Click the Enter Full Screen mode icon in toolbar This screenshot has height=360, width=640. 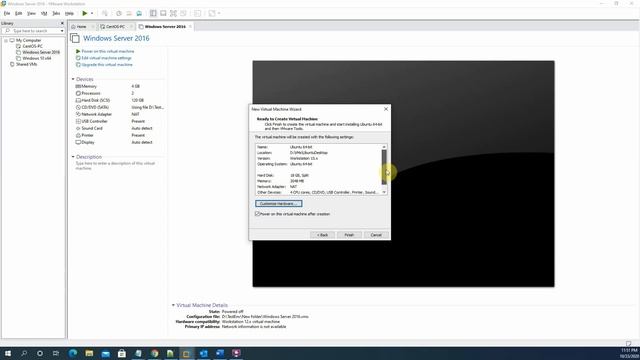pyautogui.click(x=173, y=13)
